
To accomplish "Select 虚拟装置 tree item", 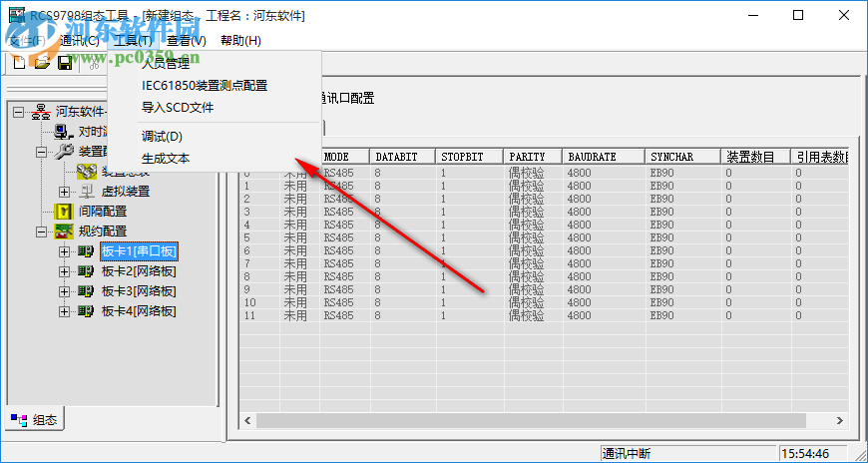I will pos(126,192).
